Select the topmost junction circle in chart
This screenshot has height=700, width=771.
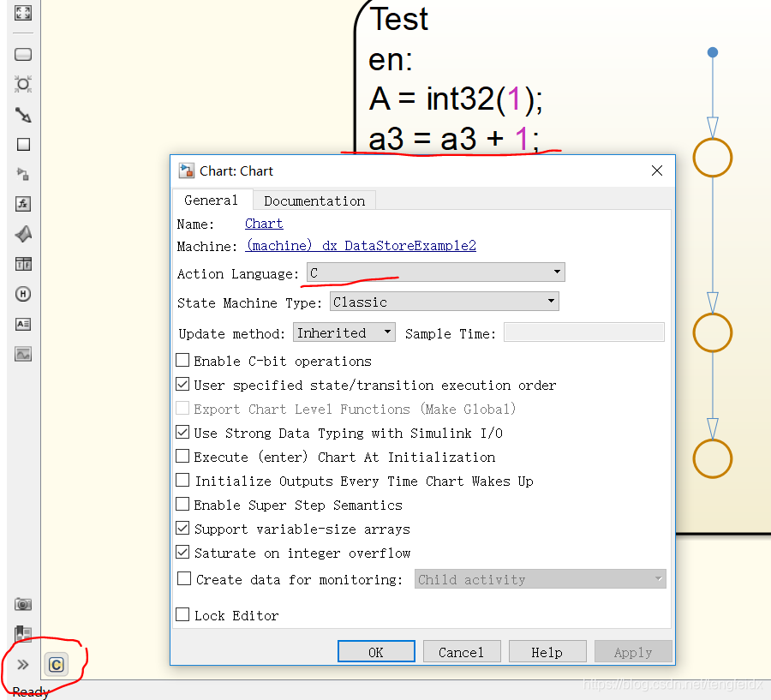tap(713, 158)
